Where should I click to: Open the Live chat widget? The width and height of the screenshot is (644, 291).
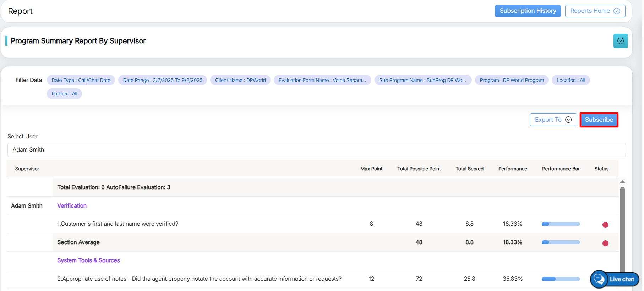click(x=615, y=279)
